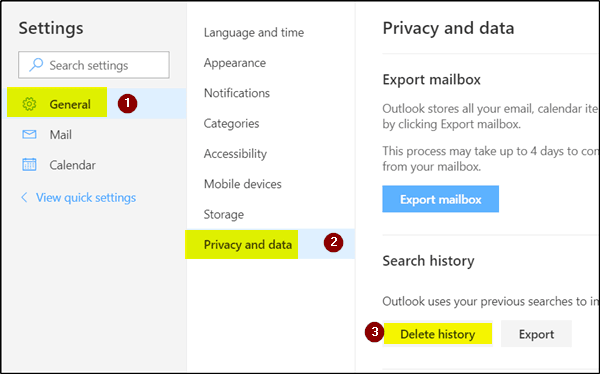
Task: Click the magnifier icon in search box
Action: [36, 65]
